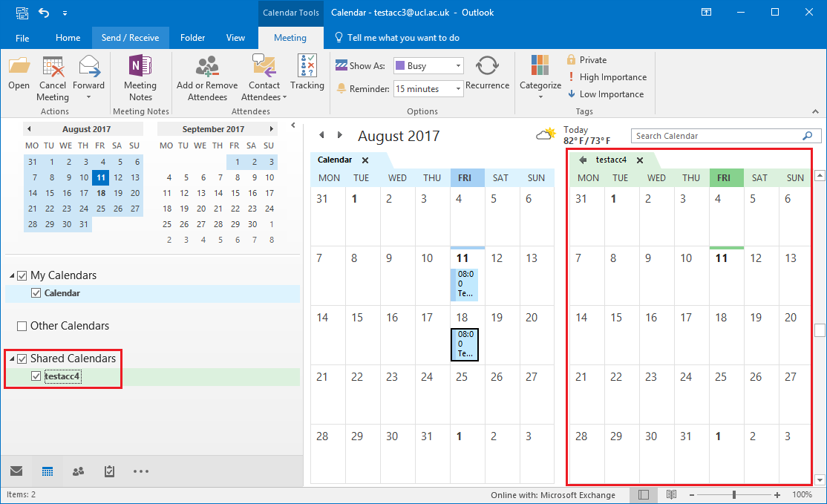This screenshot has height=504, width=827.
Task: Click Add or Remove Attendees
Action: 206,66
